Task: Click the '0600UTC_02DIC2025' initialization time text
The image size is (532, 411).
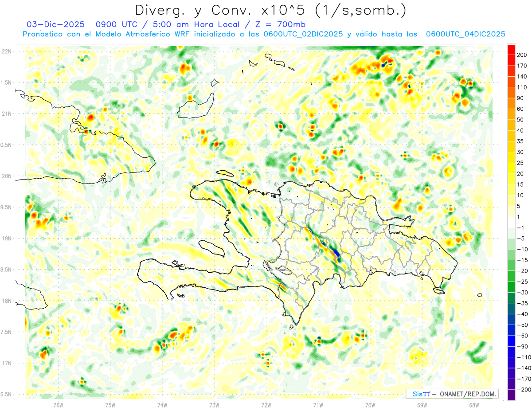Action: coord(303,34)
